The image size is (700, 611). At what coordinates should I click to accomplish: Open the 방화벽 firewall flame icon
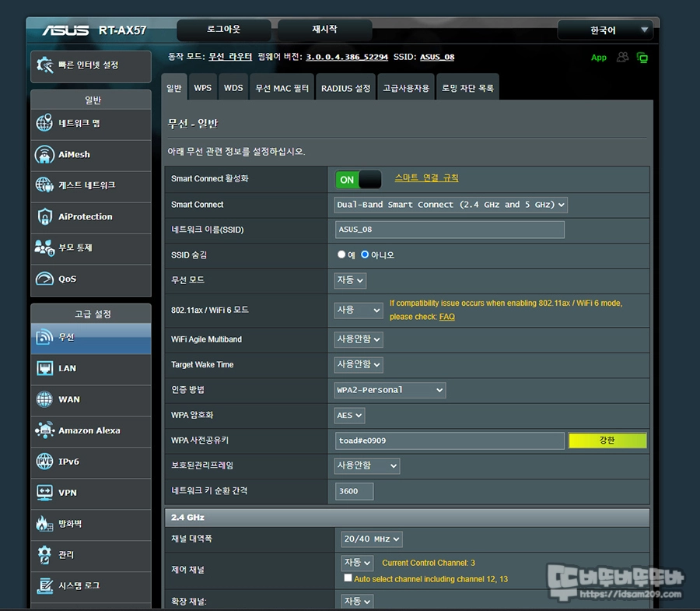[44, 524]
